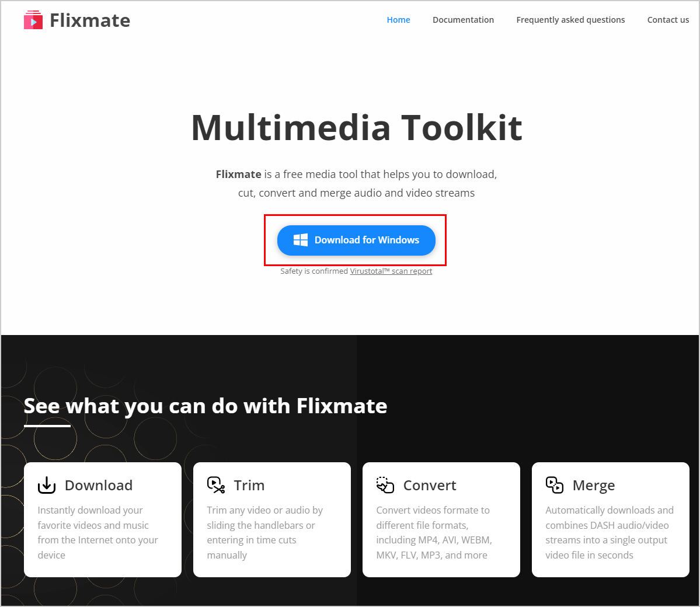Open the Virustotal scan report link
Viewport: 700px width, 607px height.
click(391, 271)
